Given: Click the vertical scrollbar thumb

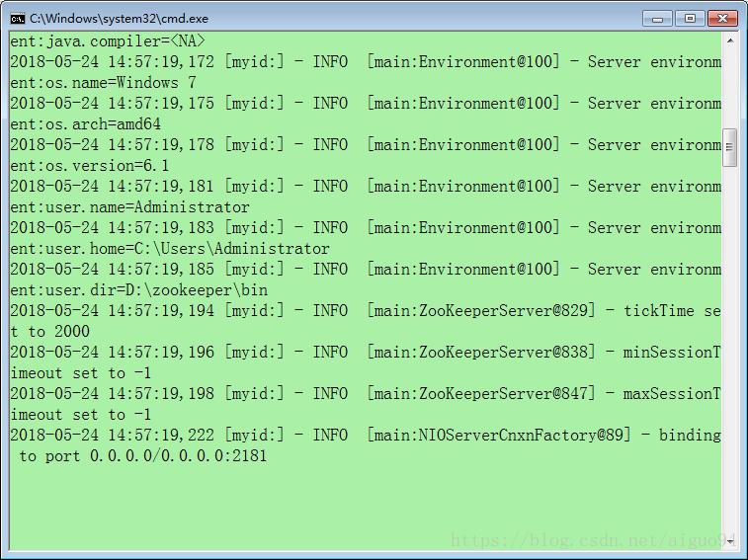Looking at the screenshot, I should click(x=730, y=147).
